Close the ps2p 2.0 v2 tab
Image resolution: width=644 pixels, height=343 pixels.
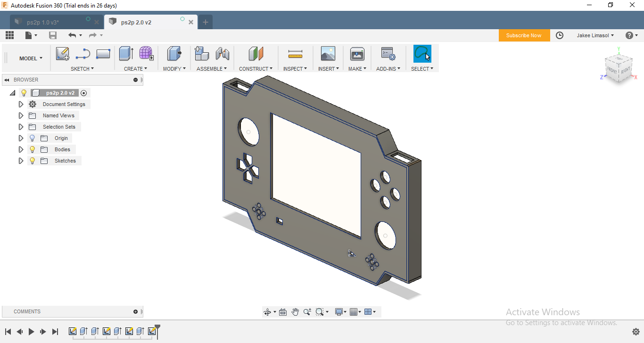pyautogui.click(x=191, y=22)
